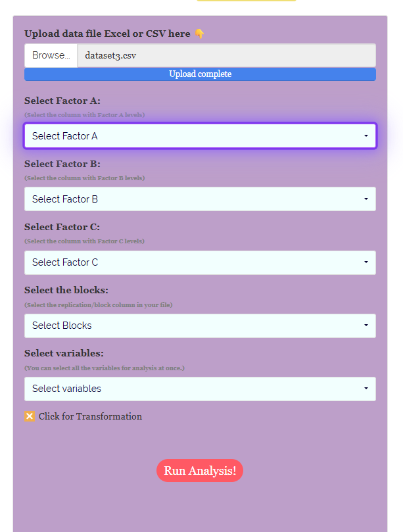Image resolution: width=403 pixels, height=532 pixels.
Task: Click the 'Select variables:' heading label
Action: pyautogui.click(x=64, y=353)
